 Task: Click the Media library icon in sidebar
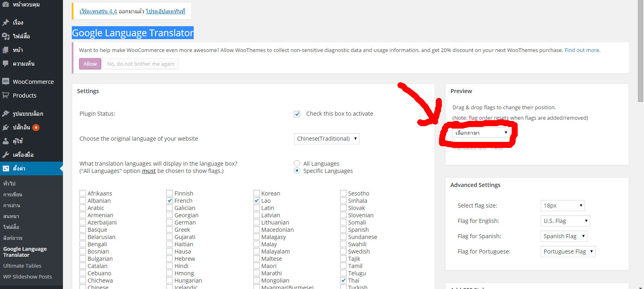[6, 36]
